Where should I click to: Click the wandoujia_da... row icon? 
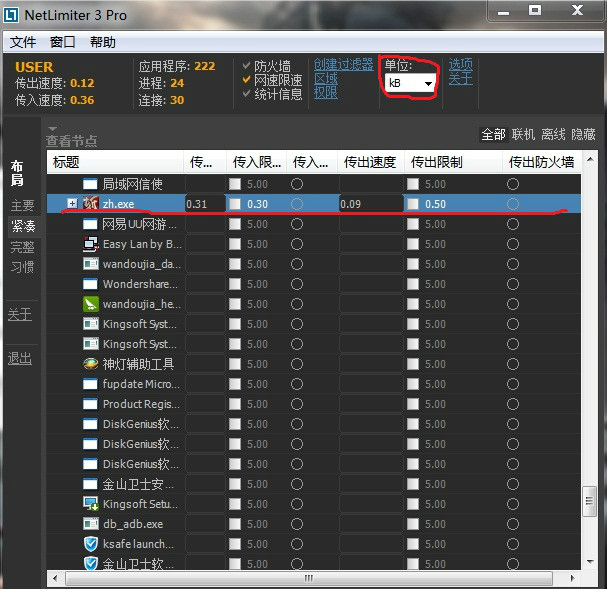point(90,264)
